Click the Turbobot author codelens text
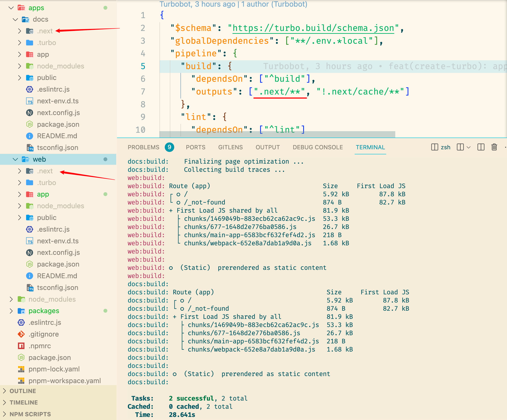 (233, 4)
